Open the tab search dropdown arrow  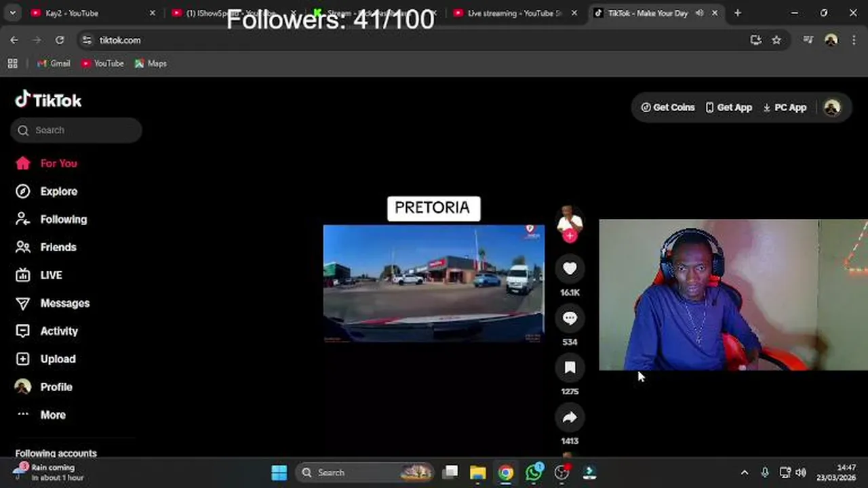point(12,13)
